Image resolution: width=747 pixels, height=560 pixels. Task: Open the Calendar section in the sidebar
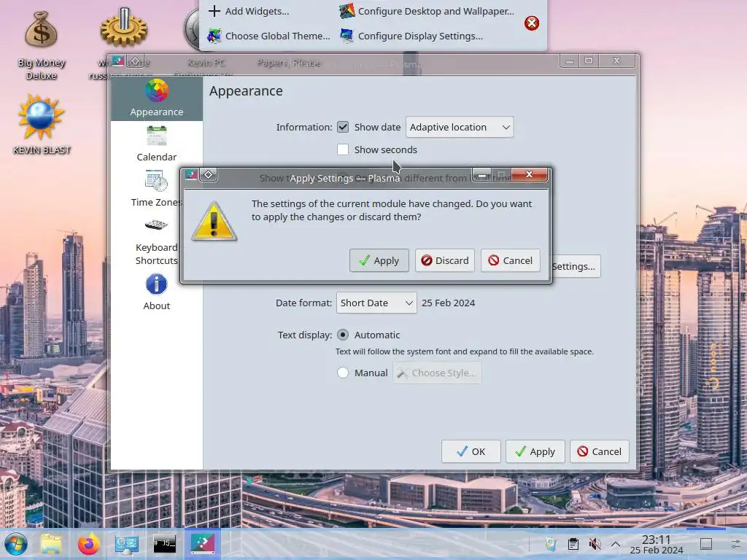coord(157,144)
